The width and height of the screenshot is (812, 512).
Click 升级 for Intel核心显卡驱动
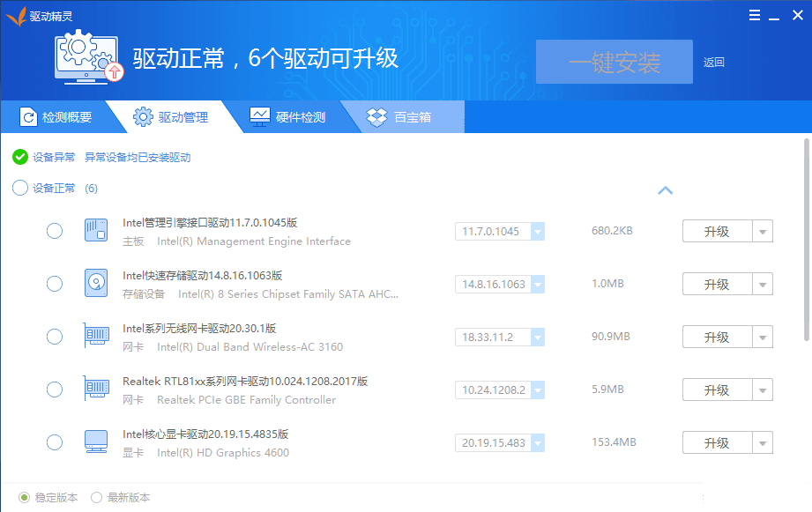coord(718,442)
